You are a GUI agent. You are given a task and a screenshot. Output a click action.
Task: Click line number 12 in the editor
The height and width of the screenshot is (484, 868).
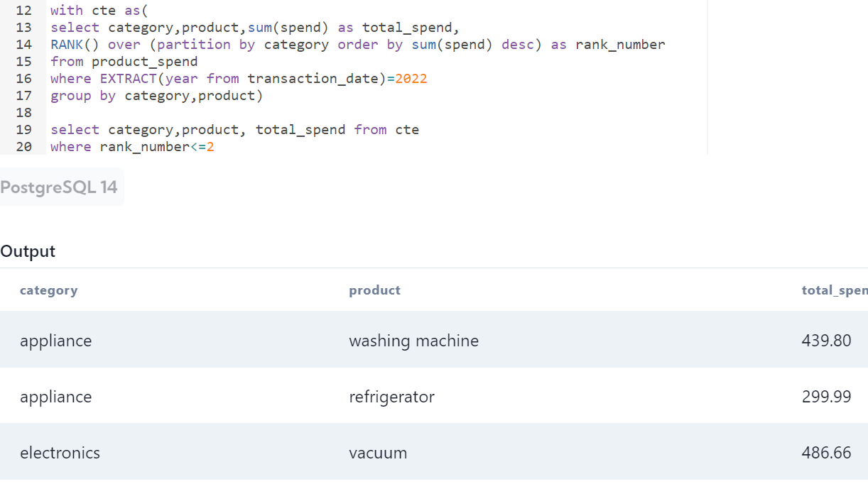click(x=23, y=10)
